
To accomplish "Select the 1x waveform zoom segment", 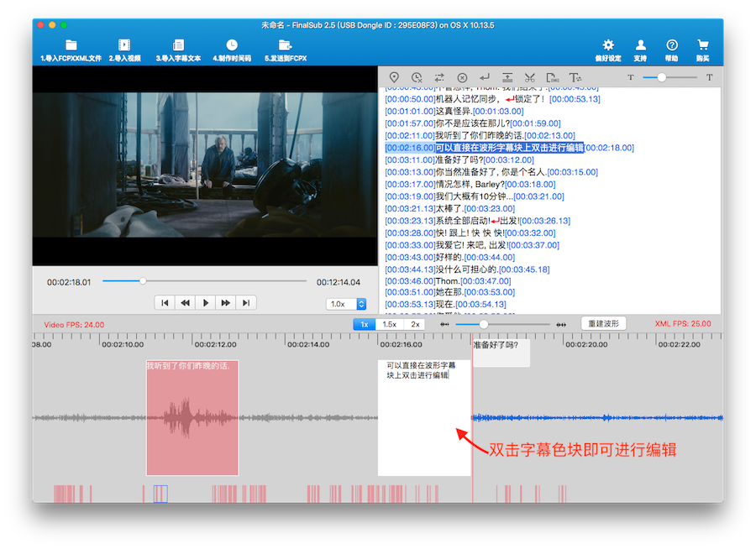I will [365, 324].
